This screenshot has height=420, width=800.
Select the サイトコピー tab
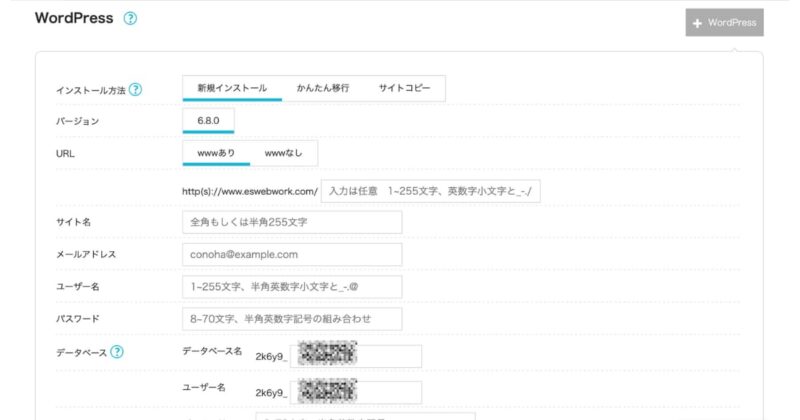[404, 88]
